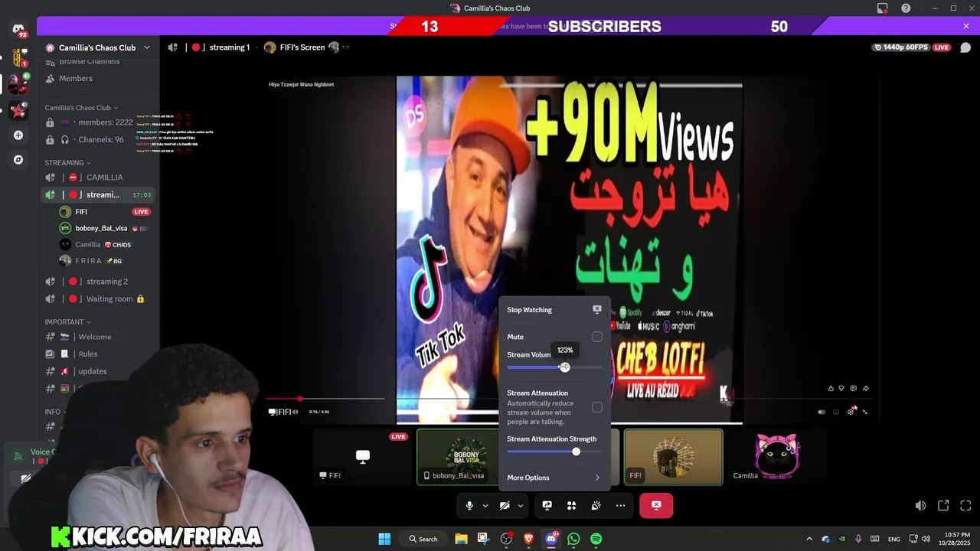Join the locked Waiting room channel

(x=100, y=299)
